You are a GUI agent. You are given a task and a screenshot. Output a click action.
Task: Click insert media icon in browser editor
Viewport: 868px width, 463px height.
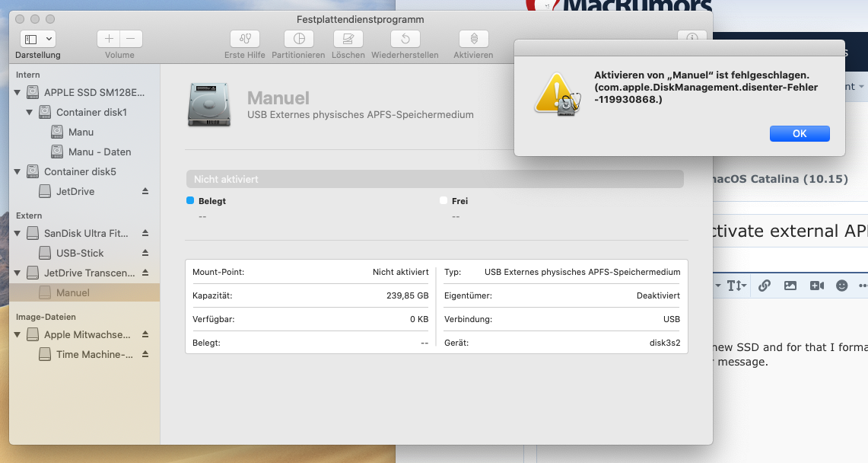point(816,286)
